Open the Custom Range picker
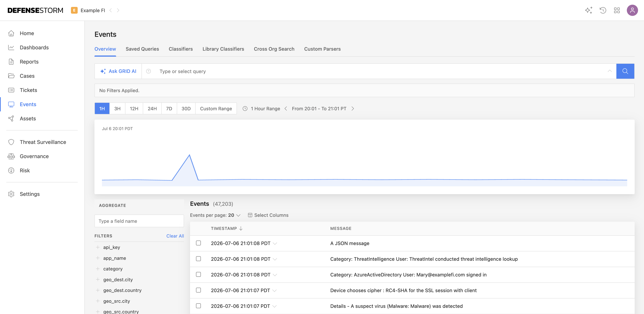644x314 pixels. [216, 108]
